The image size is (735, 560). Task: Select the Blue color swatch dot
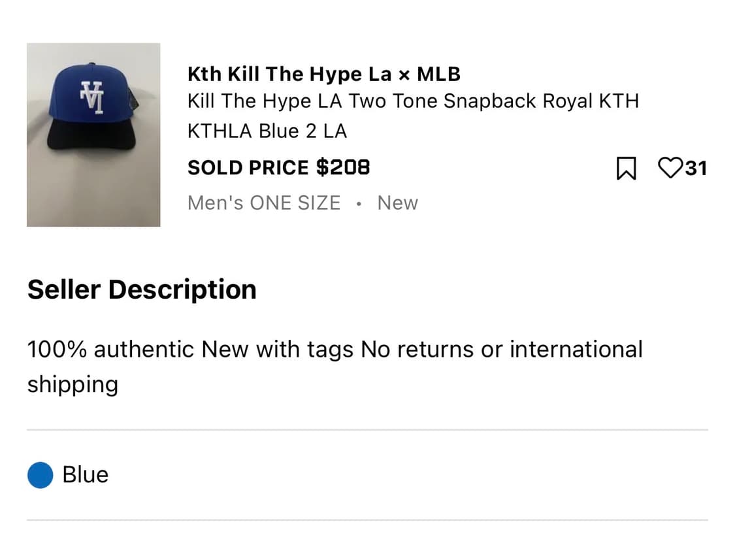[39, 475]
